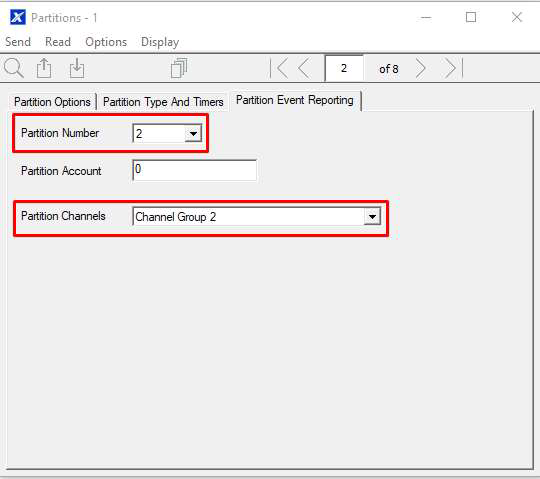Open the Read menu

(58, 42)
